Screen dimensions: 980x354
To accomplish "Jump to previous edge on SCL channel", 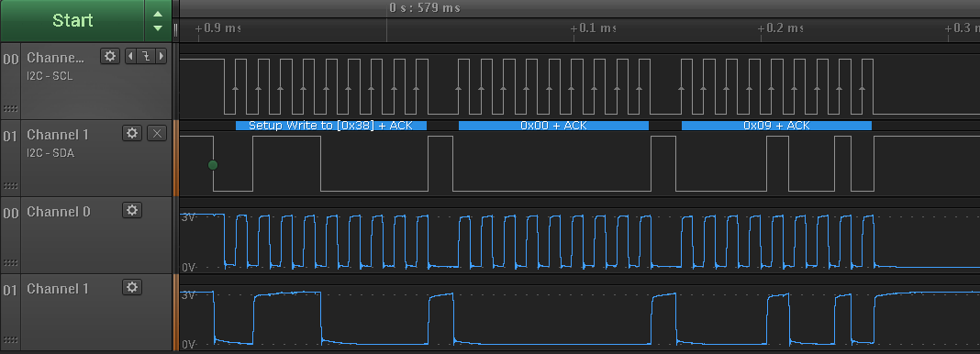I will tap(130, 56).
